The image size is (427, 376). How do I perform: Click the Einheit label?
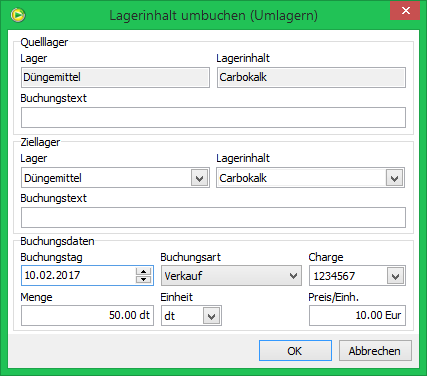(x=177, y=297)
